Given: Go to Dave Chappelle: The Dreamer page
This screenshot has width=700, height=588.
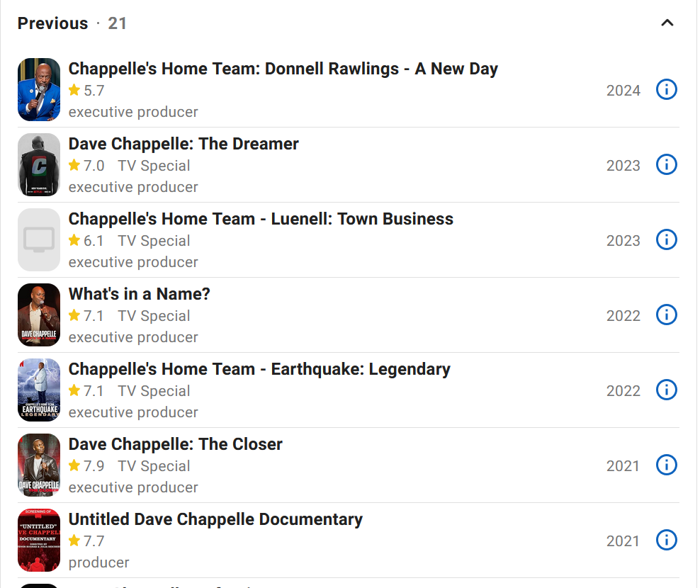Looking at the screenshot, I should point(184,144).
